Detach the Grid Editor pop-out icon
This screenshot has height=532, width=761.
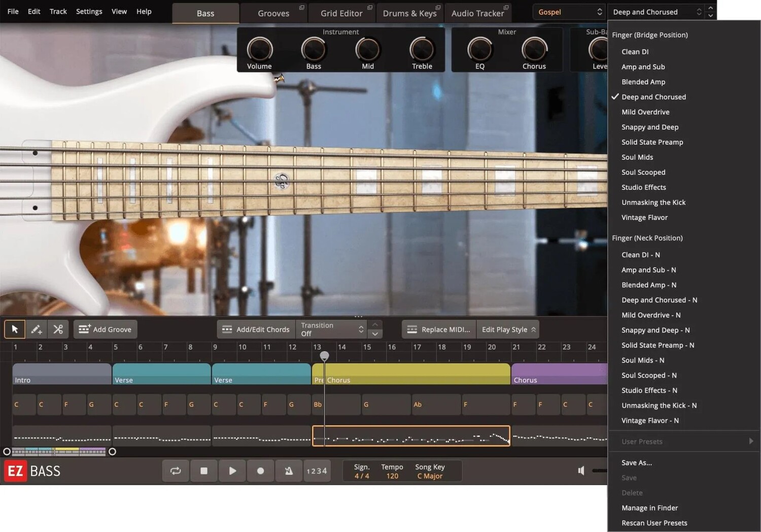point(370,8)
